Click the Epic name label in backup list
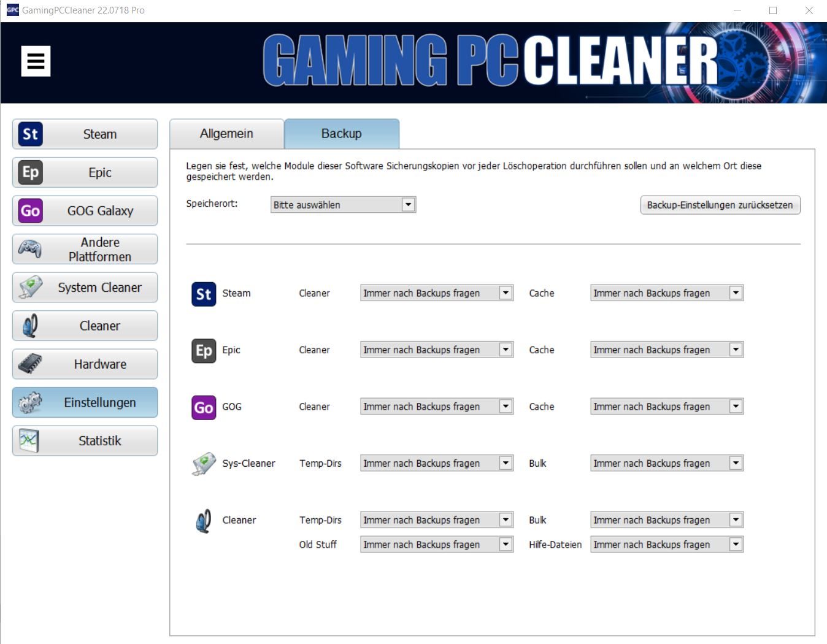The width and height of the screenshot is (827, 644). (x=231, y=350)
